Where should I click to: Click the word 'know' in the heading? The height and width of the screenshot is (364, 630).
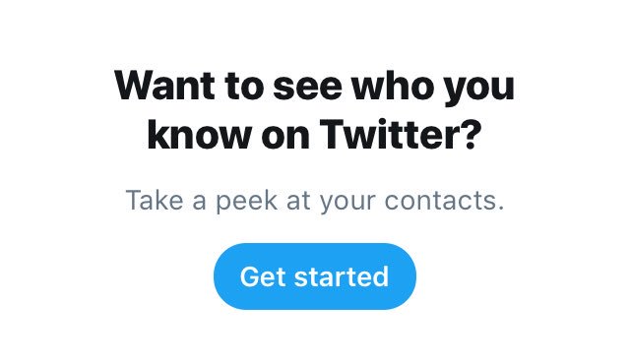[x=199, y=134]
